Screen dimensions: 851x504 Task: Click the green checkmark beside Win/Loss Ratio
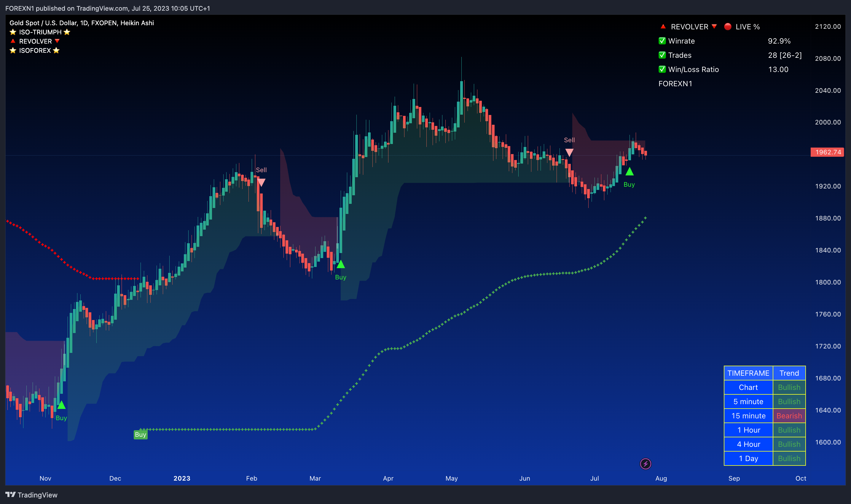662,69
